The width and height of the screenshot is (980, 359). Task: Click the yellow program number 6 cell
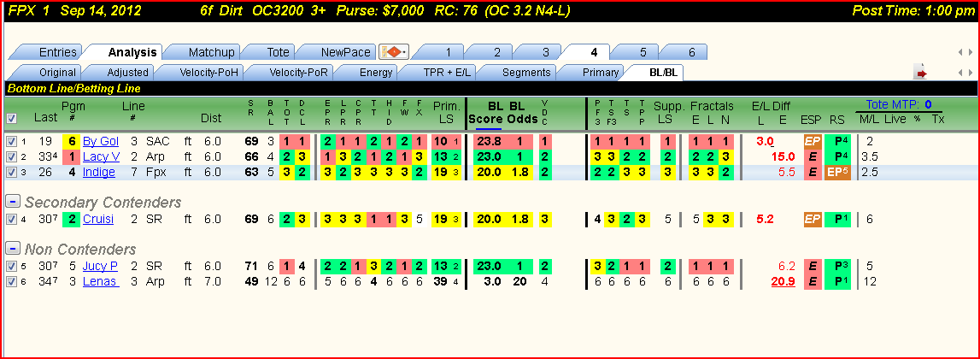coord(73,141)
